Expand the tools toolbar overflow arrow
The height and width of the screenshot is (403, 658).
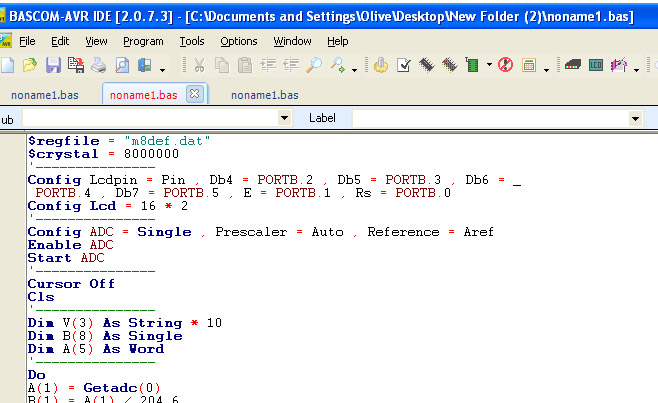pos(637,70)
